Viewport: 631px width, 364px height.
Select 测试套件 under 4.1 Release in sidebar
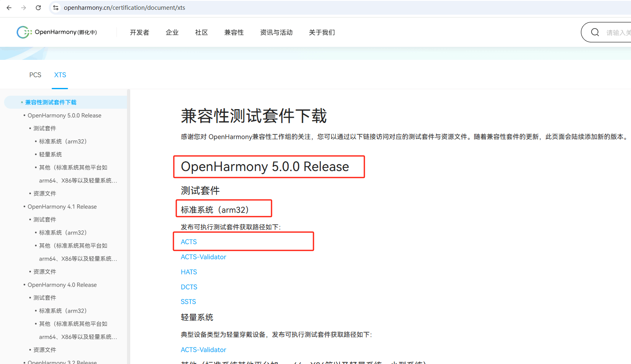(x=45, y=219)
